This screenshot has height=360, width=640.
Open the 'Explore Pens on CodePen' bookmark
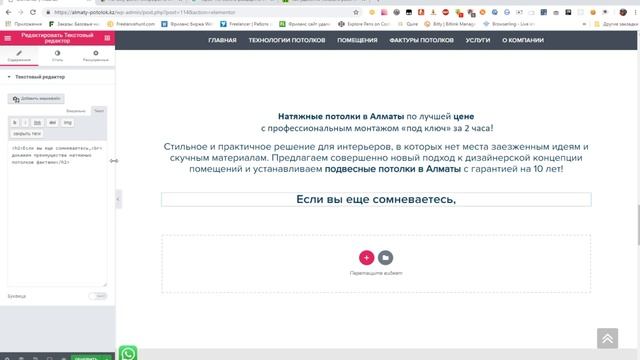click(364, 24)
